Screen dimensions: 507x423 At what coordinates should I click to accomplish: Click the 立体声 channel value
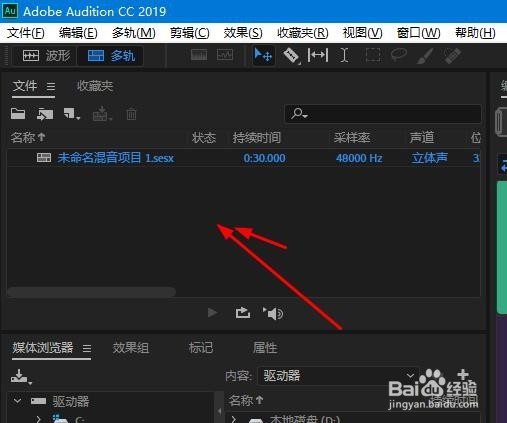[429, 158]
